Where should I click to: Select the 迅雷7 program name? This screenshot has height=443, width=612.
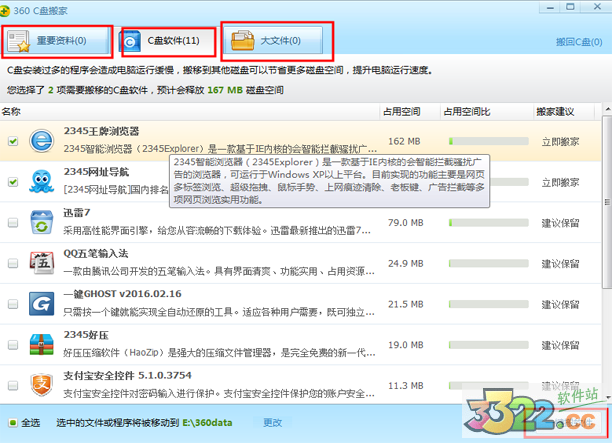(x=77, y=213)
